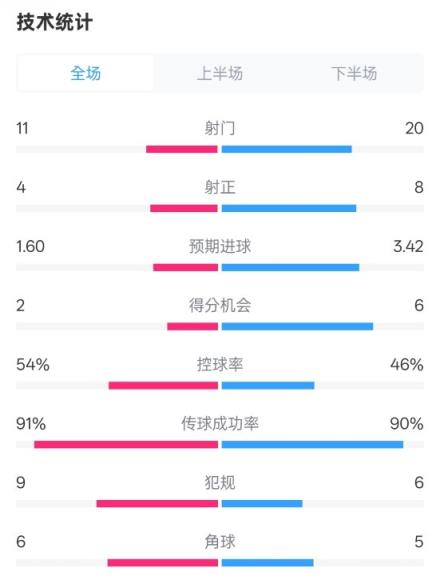Click the 预期进球 stat label
This screenshot has width=440, height=588.
pos(220,246)
